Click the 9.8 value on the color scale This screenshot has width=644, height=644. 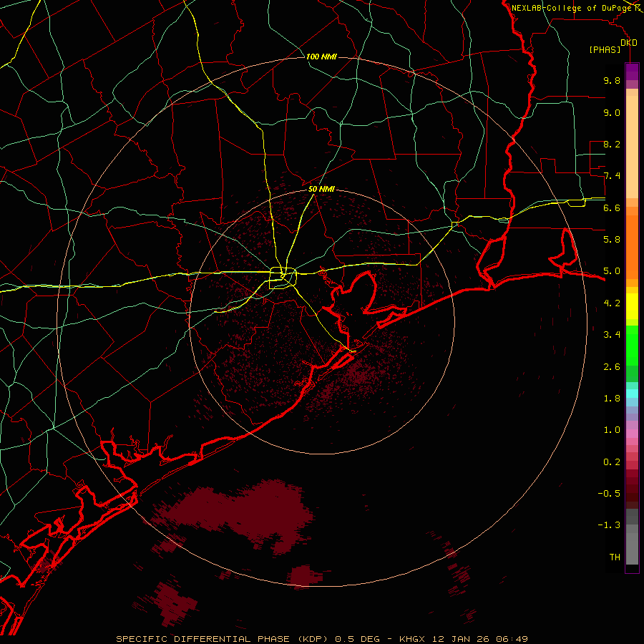click(x=612, y=80)
